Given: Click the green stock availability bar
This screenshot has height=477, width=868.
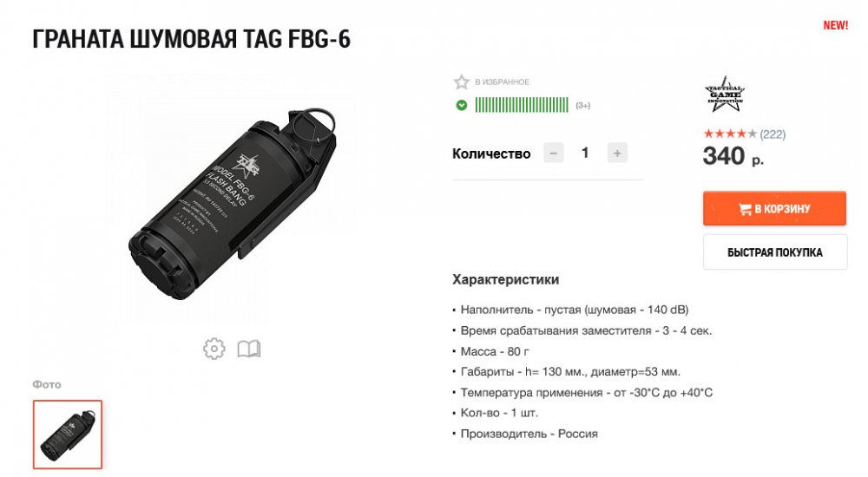Looking at the screenshot, I should point(522,105).
